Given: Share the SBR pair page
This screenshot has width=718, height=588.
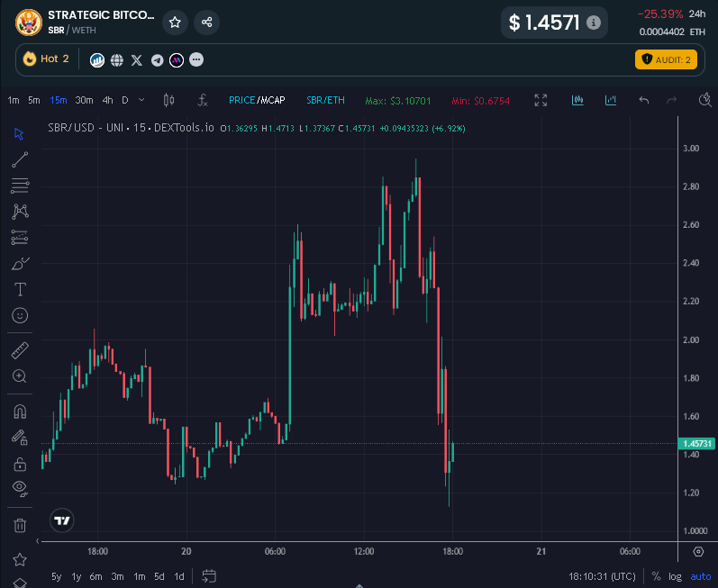Looking at the screenshot, I should tap(206, 22).
